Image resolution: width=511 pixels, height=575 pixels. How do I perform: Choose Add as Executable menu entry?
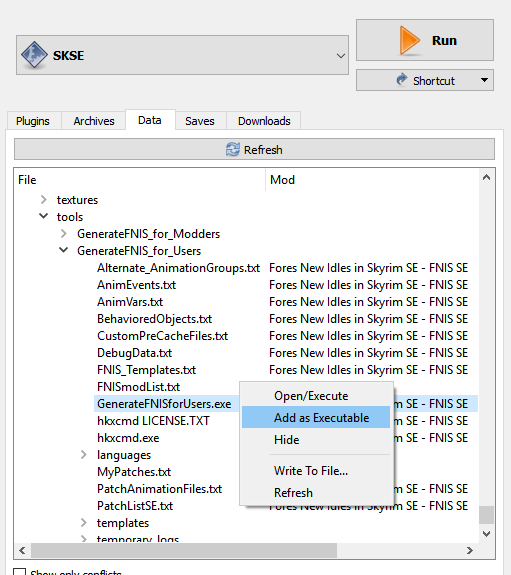click(316, 417)
